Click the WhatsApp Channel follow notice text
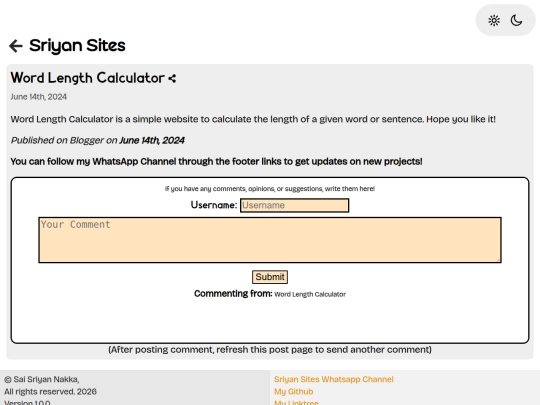The height and width of the screenshot is (405, 540). 216,162
